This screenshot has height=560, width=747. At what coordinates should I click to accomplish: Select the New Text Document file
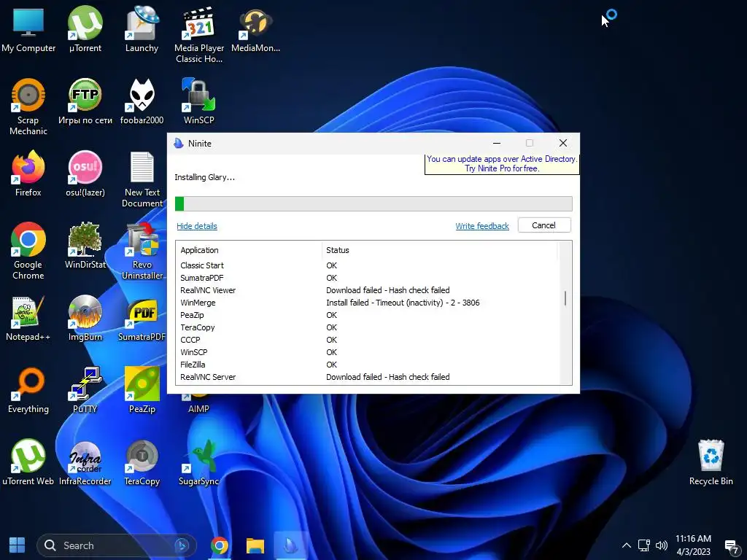point(142,180)
